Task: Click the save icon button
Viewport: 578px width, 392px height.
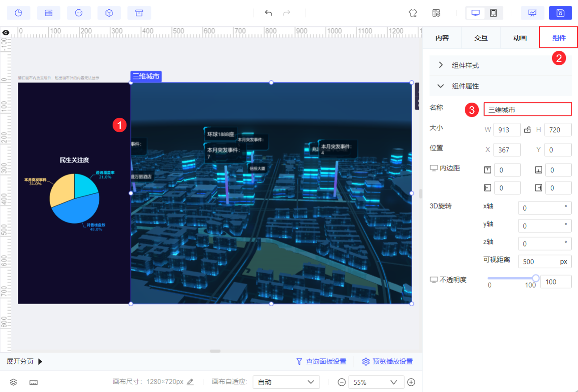Action: (560, 13)
